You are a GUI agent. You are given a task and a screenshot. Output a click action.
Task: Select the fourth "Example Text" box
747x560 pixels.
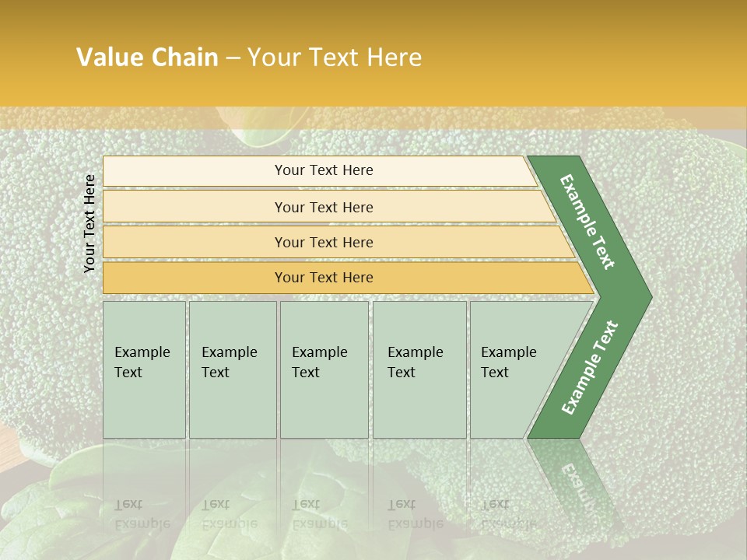point(419,369)
